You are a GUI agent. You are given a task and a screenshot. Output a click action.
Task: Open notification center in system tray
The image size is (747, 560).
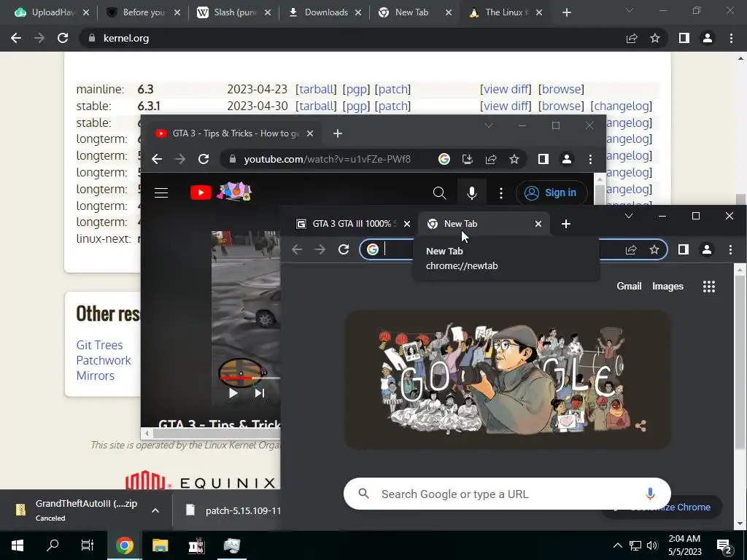[x=724, y=545]
